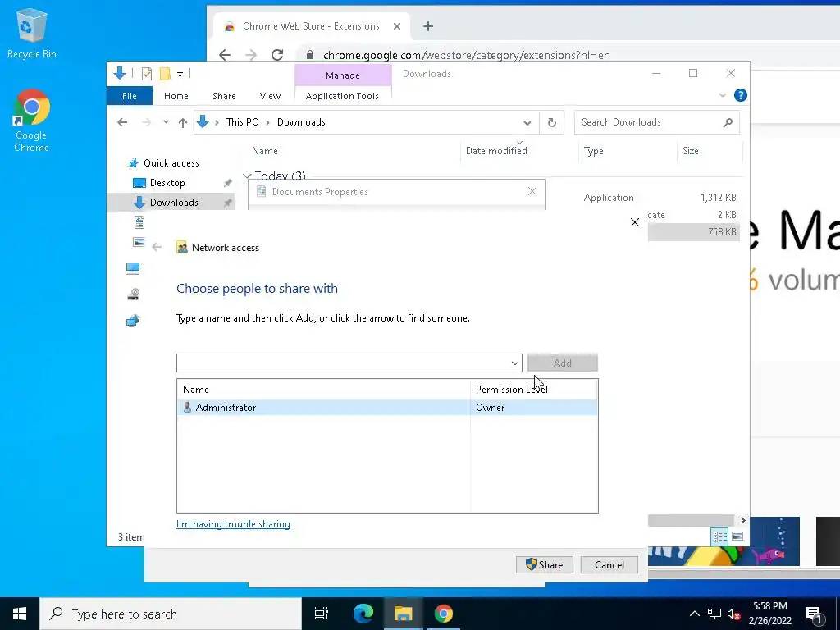
Task: Select Desktop in the navigation pane
Action: pyautogui.click(x=167, y=183)
